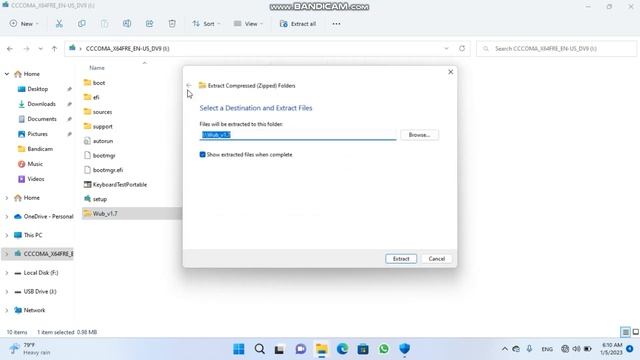Screen dimensions: 640x360
Task: Expand the OneDrive - Personal node
Action: click(x=7, y=216)
